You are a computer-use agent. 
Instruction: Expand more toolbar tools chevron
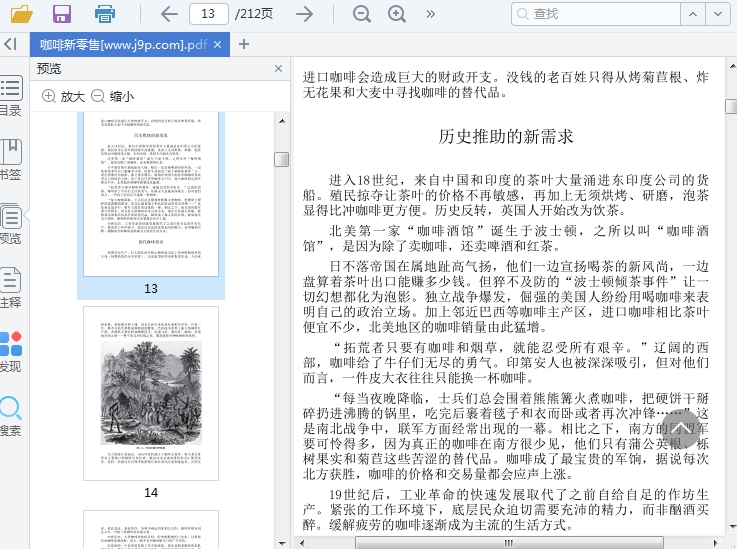431,14
